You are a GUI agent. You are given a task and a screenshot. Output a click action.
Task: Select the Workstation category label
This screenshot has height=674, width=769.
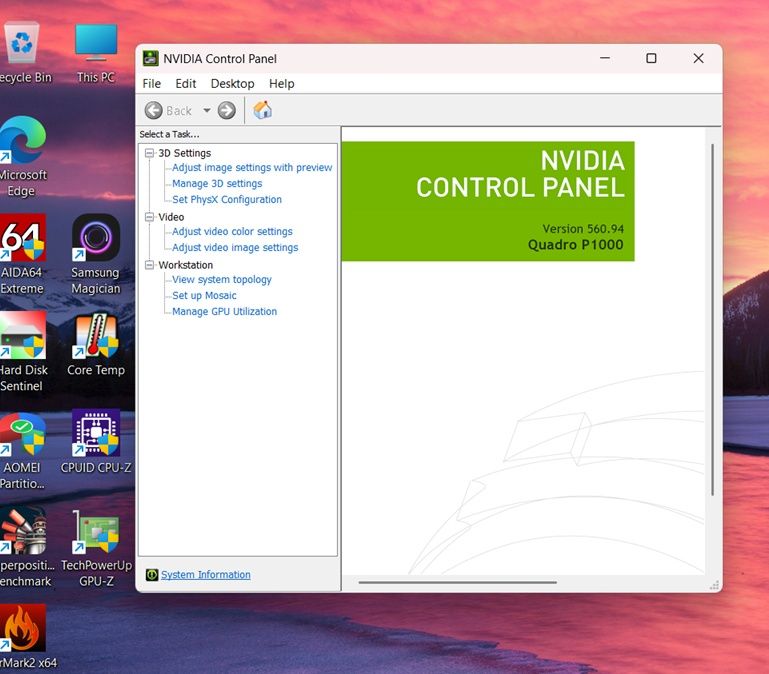click(x=185, y=265)
